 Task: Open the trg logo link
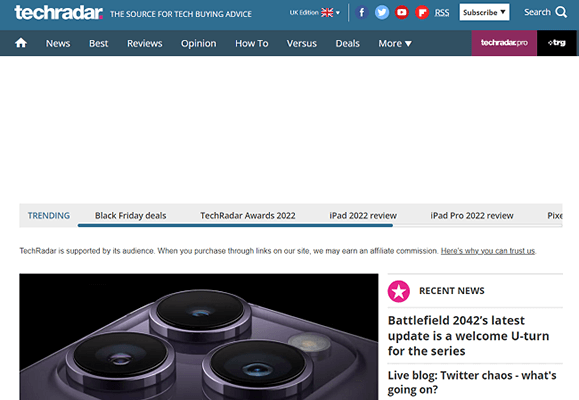[556, 43]
